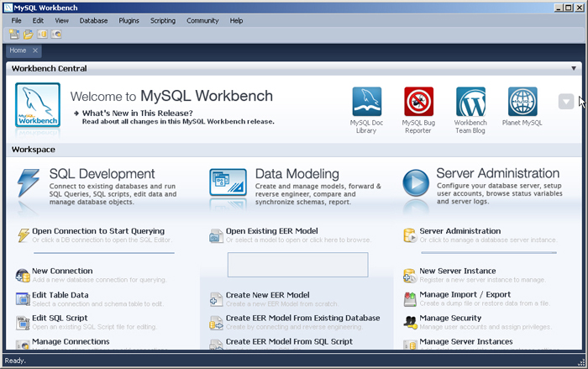This screenshot has height=369, width=588.
Task: Click the New Model toolbar icon
Action: pos(14,34)
